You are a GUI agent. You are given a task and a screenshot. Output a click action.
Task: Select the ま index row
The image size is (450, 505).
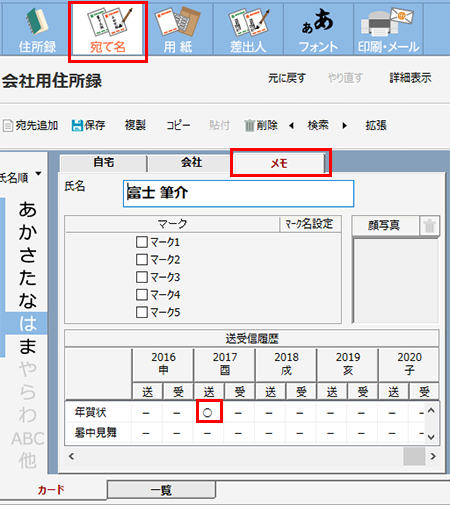coord(27,346)
